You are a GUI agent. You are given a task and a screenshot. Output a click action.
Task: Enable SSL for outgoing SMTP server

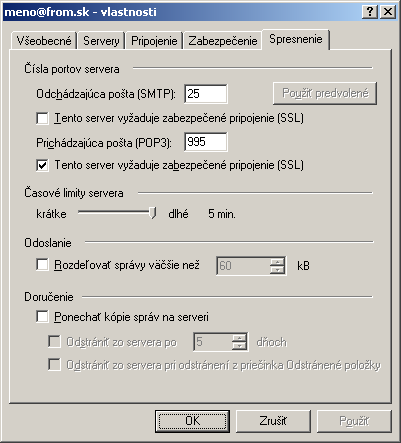pyautogui.click(x=42, y=118)
